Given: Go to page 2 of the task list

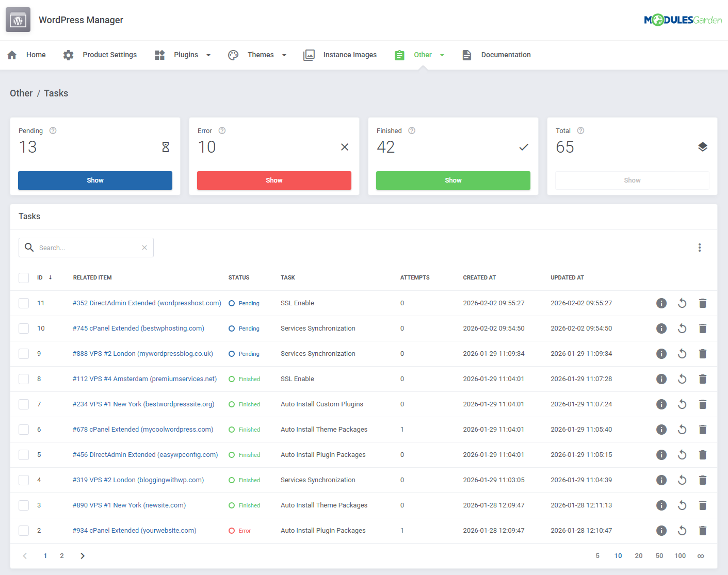Looking at the screenshot, I should pos(62,556).
